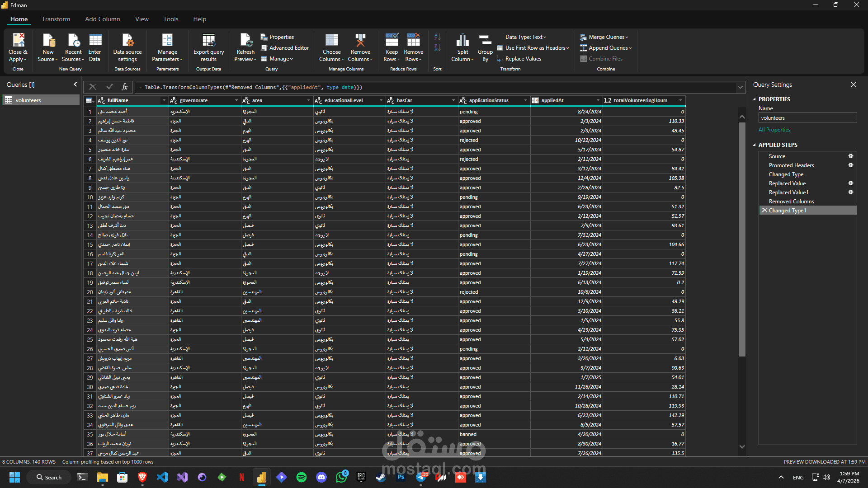
Task: Open the applicationStatus column filter dropdown
Action: [525, 100]
